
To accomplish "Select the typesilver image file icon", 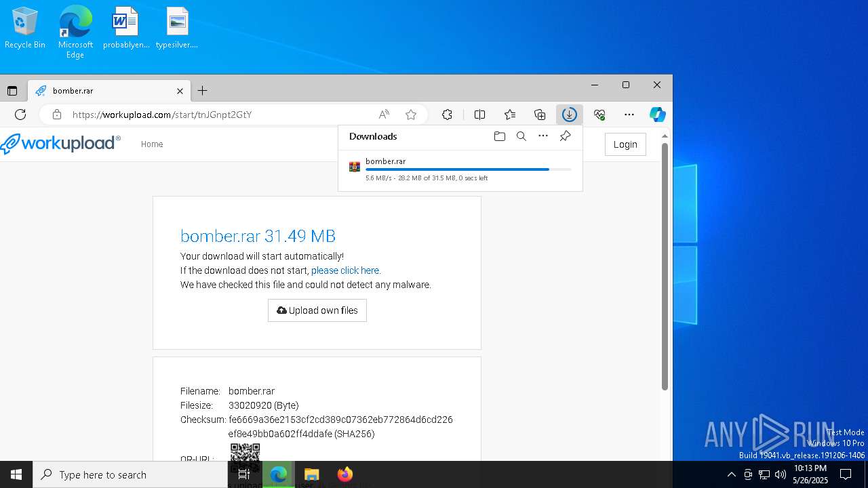I will 177,28.
